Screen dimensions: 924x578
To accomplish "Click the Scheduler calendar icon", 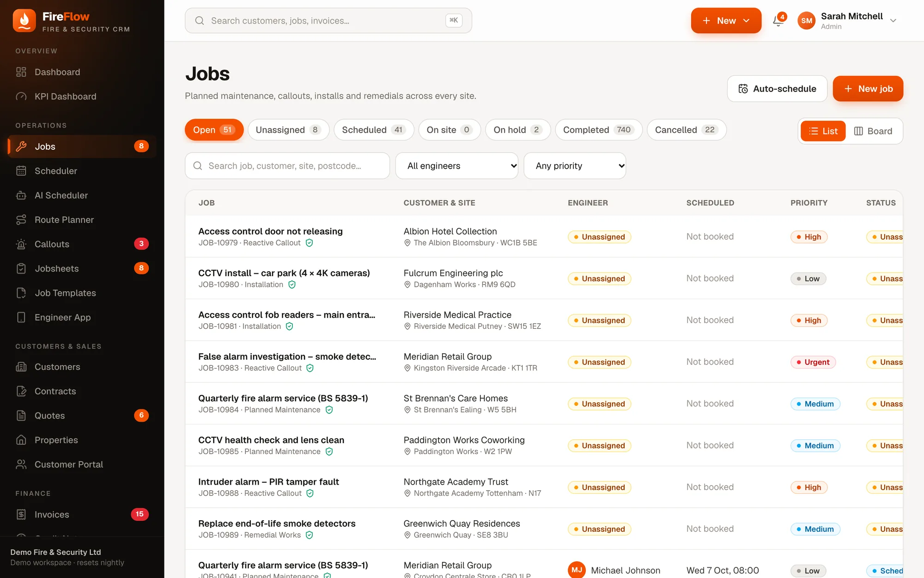I will click(x=21, y=171).
